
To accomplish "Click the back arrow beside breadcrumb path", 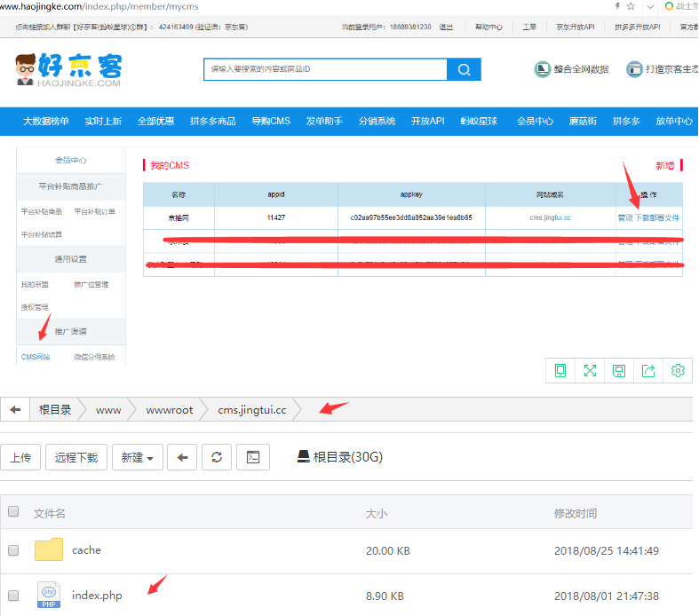I will [15, 409].
